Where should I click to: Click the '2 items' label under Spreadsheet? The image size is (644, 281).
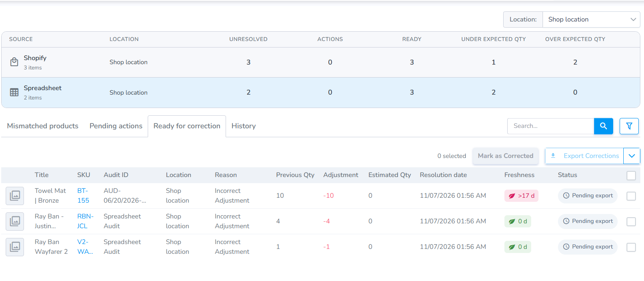(32, 98)
